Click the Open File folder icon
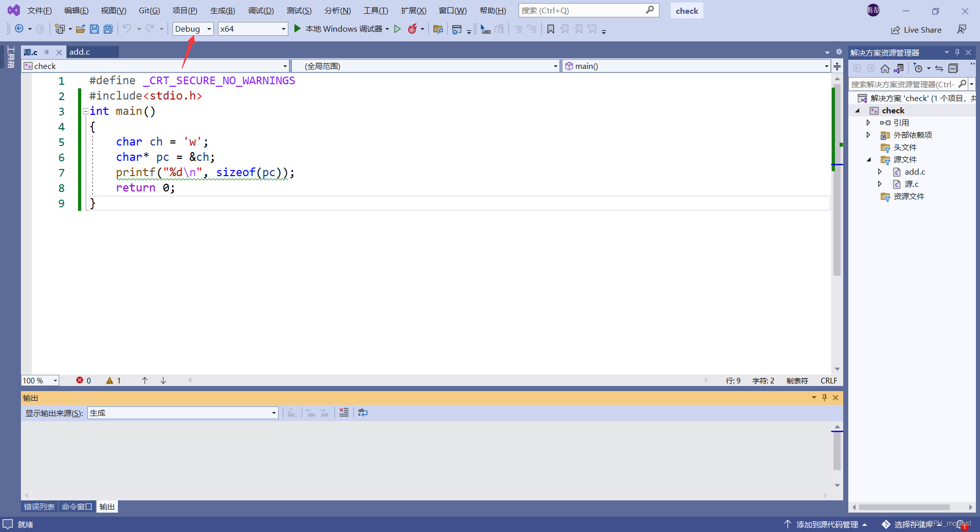 click(80, 29)
